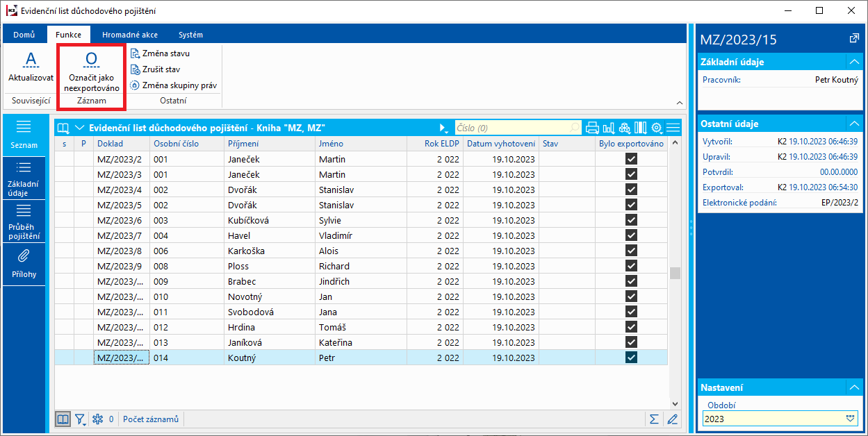Image resolution: width=868 pixels, height=436 pixels.
Task: Open Průběh pojištění sidebar page
Action: [x=24, y=221]
